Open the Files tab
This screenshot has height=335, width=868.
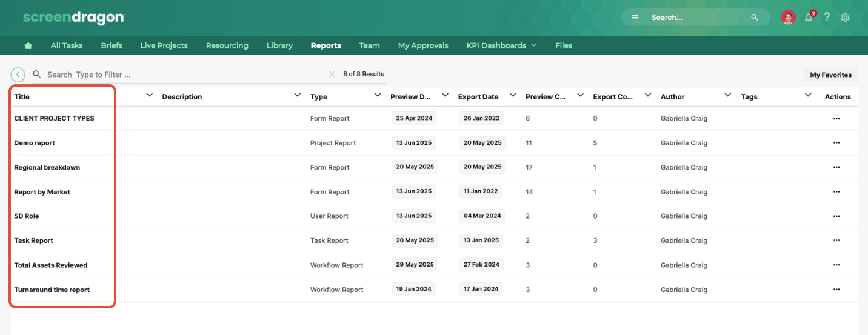[564, 45]
